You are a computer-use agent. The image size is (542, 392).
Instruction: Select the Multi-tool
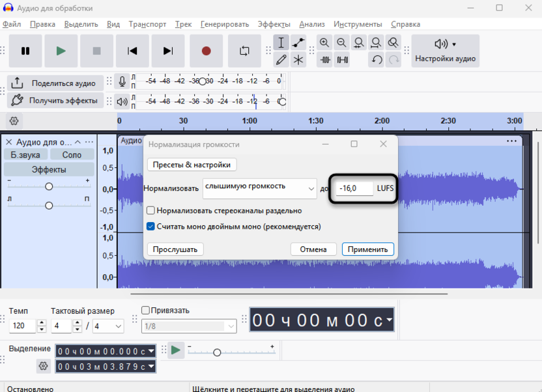coord(298,59)
